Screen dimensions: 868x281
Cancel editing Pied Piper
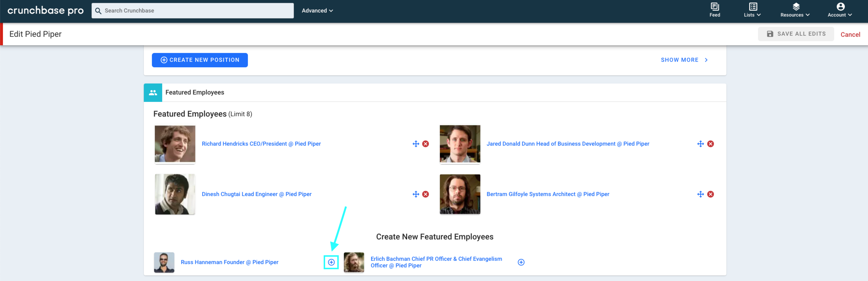(x=850, y=34)
